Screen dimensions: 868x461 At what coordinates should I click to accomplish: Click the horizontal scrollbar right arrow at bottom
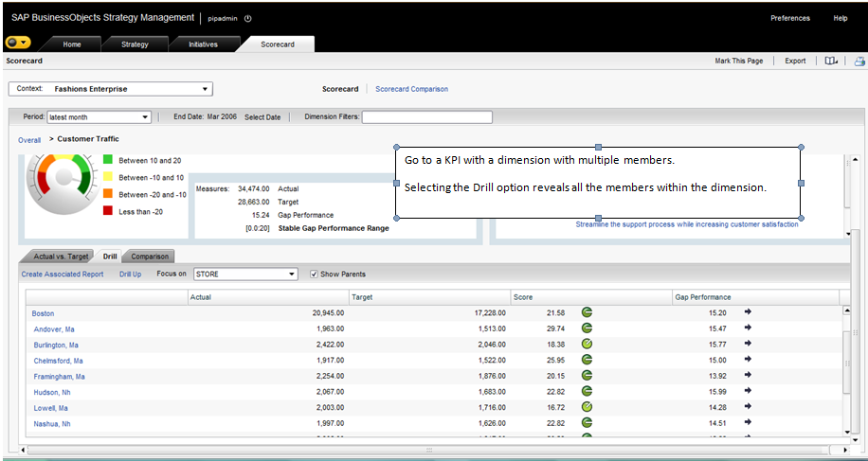tap(846, 450)
